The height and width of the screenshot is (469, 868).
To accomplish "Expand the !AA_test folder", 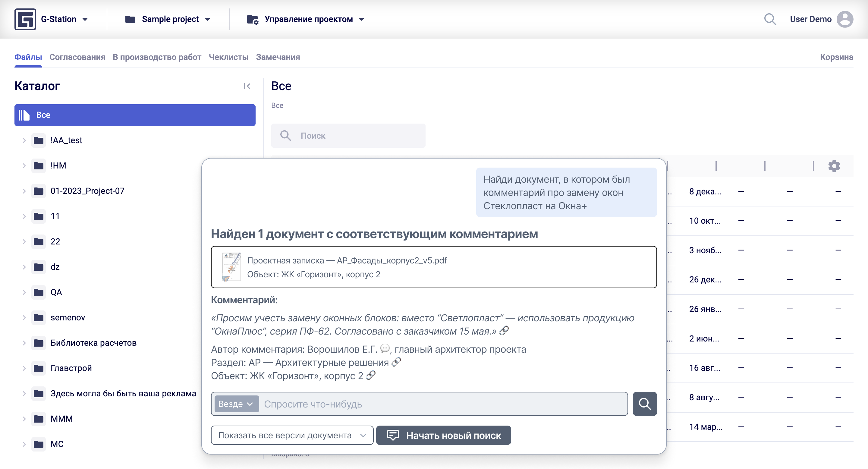I will [x=24, y=140].
